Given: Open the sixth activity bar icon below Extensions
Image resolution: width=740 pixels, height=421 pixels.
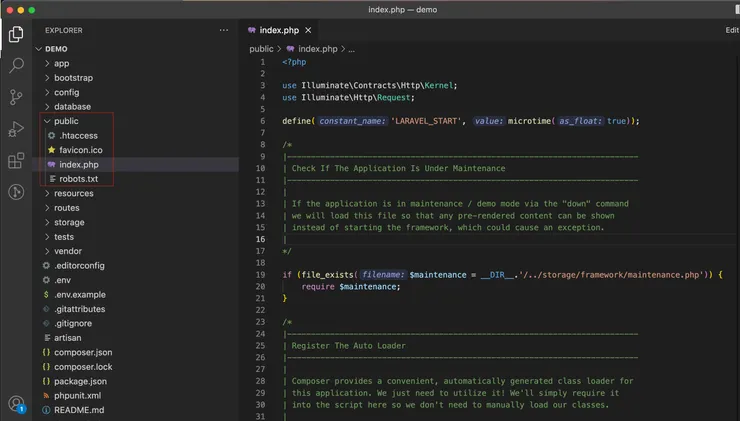Looking at the screenshot, I should coord(16,192).
